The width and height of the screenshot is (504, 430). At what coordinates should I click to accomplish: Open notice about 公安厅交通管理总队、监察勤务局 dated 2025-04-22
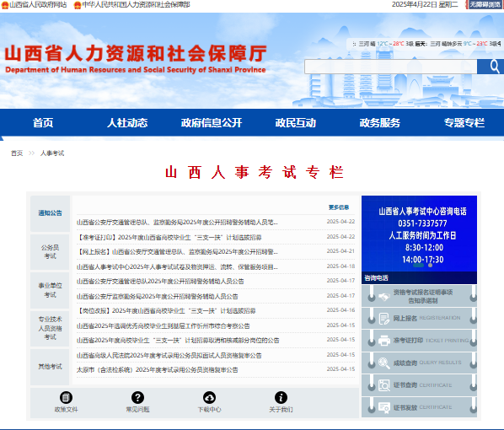tap(177, 223)
